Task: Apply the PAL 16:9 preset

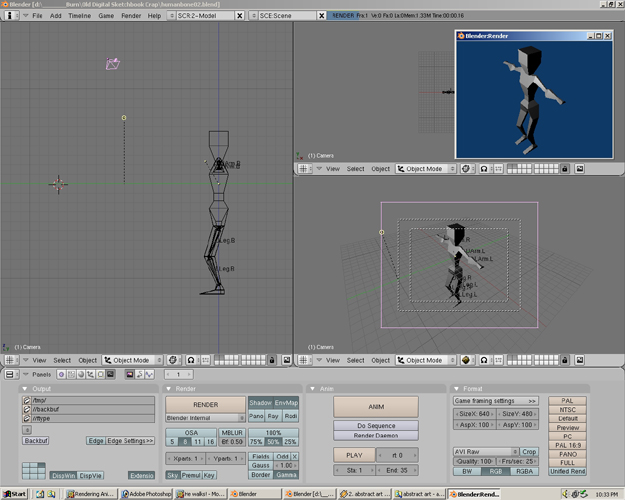Action: (567, 445)
